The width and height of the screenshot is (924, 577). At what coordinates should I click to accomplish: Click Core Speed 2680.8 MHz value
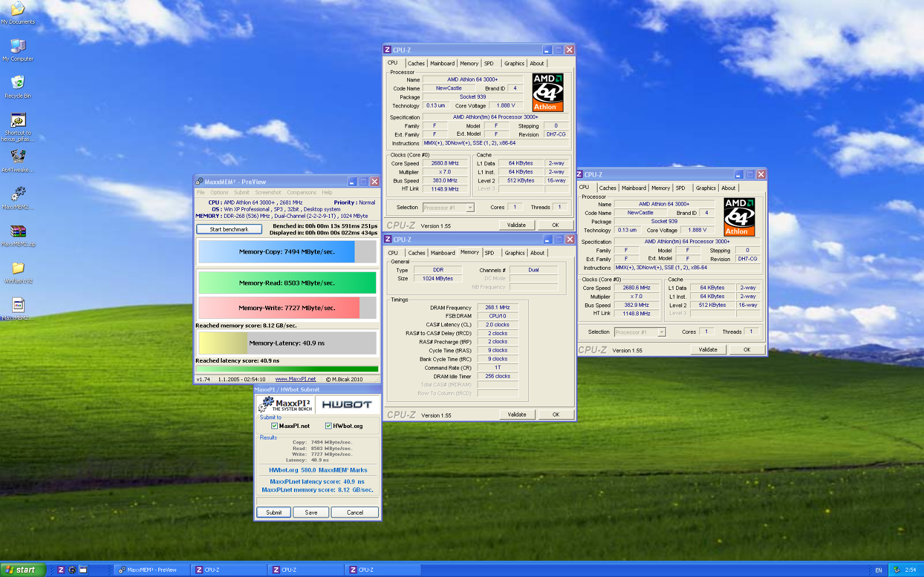point(445,163)
